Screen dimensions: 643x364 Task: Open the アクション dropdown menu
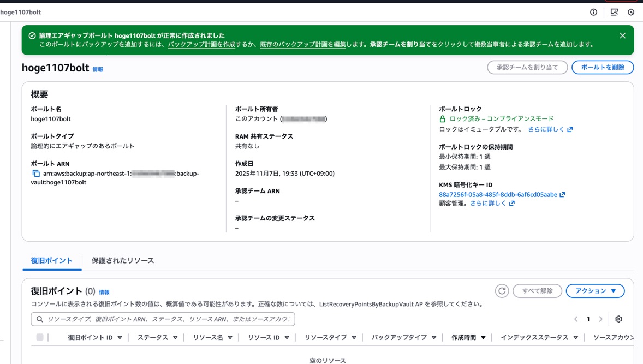coord(595,290)
